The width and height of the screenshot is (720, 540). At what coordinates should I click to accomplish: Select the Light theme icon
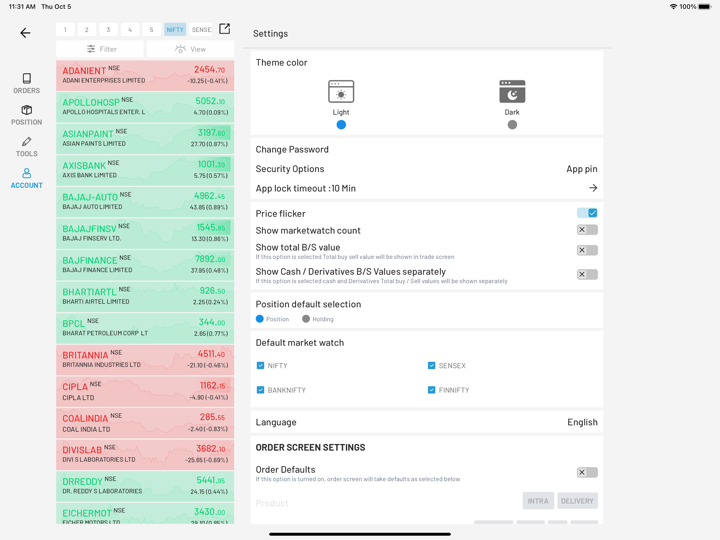(x=341, y=93)
